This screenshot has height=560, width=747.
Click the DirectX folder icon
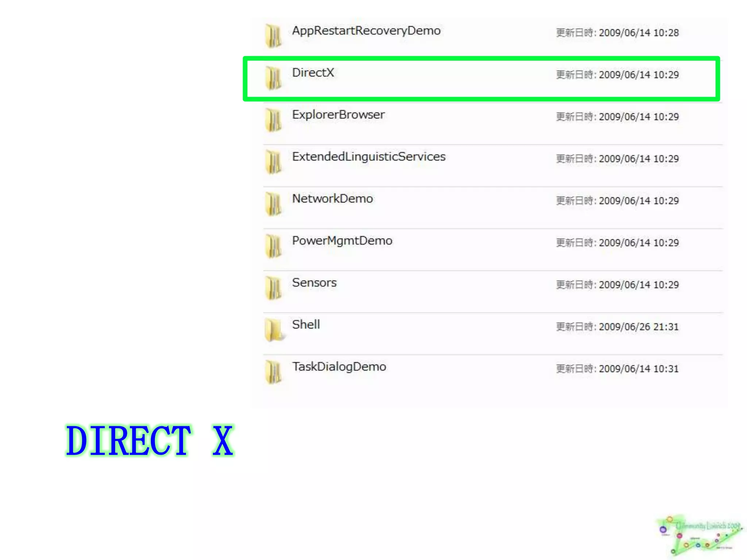point(273,78)
